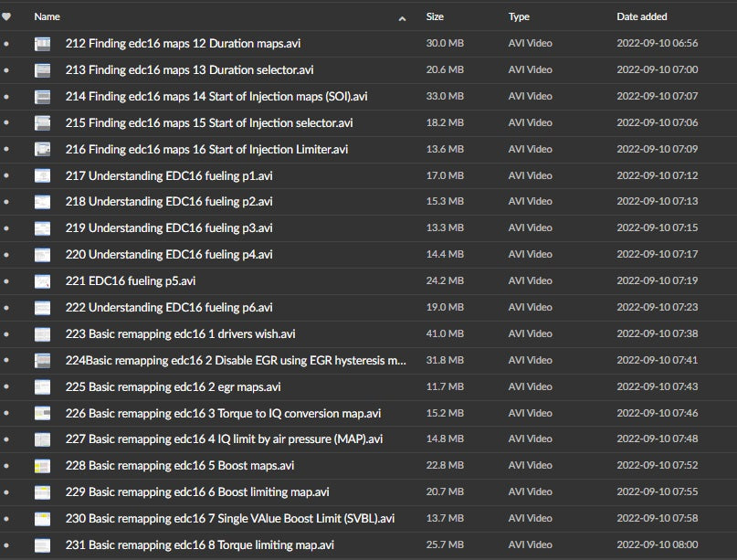Click the file icon for 214 Start of Injection maps
This screenshot has height=560, width=737.
tap(43, 97)
